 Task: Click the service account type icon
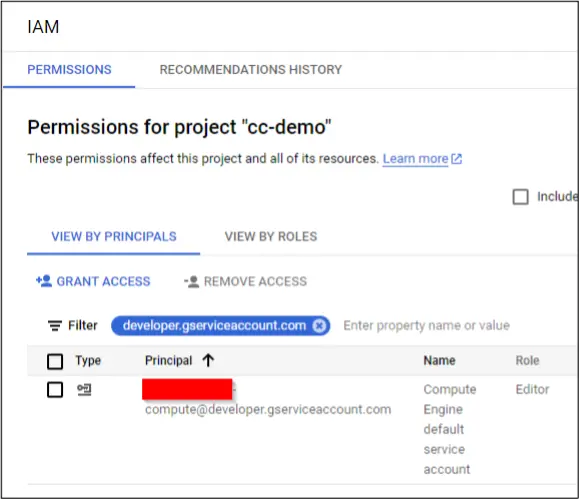click(84, 390)
